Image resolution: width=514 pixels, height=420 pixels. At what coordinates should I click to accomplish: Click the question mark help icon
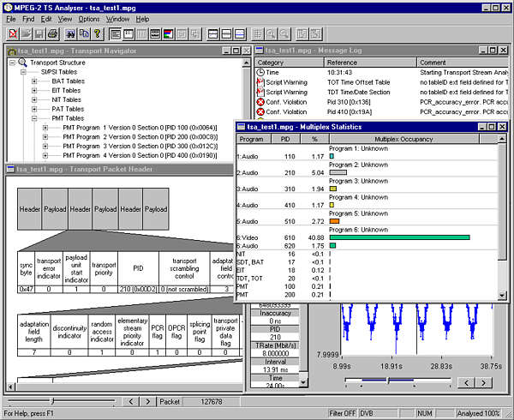(x=98, y=34)
